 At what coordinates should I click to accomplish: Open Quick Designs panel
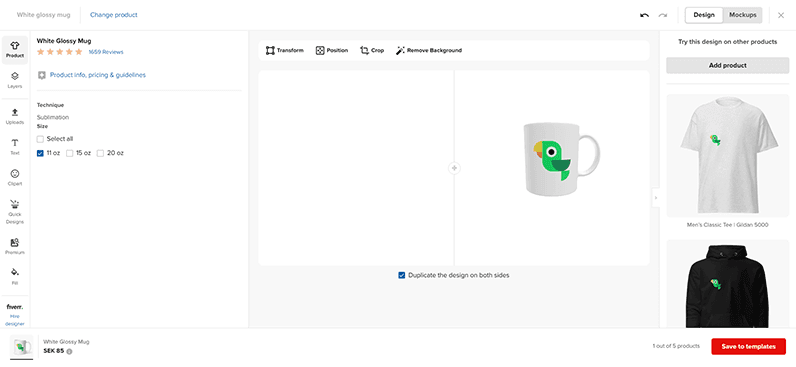pyautogui.click(x=15, y=212)
